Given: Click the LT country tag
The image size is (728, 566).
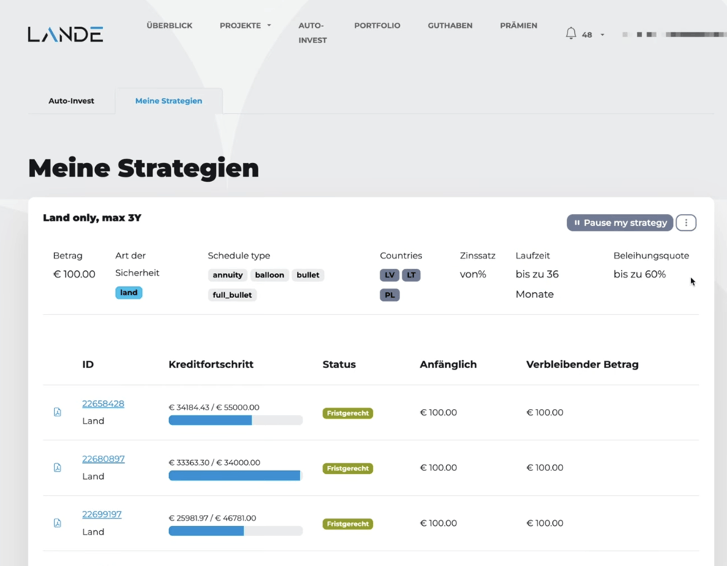Looking at the screenshot, I should (x=411, y=275).
